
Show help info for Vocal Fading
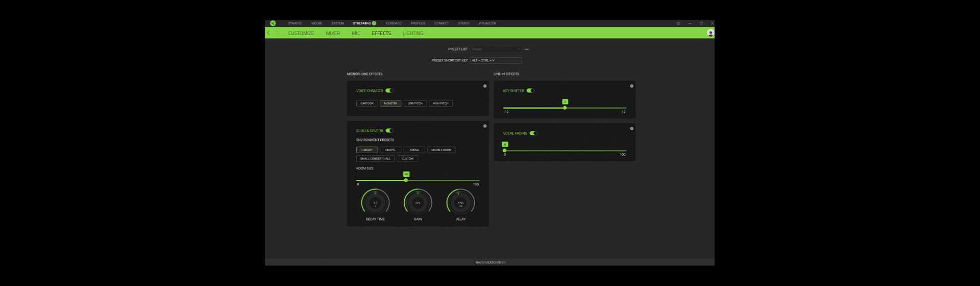click(x=631, y=129)
